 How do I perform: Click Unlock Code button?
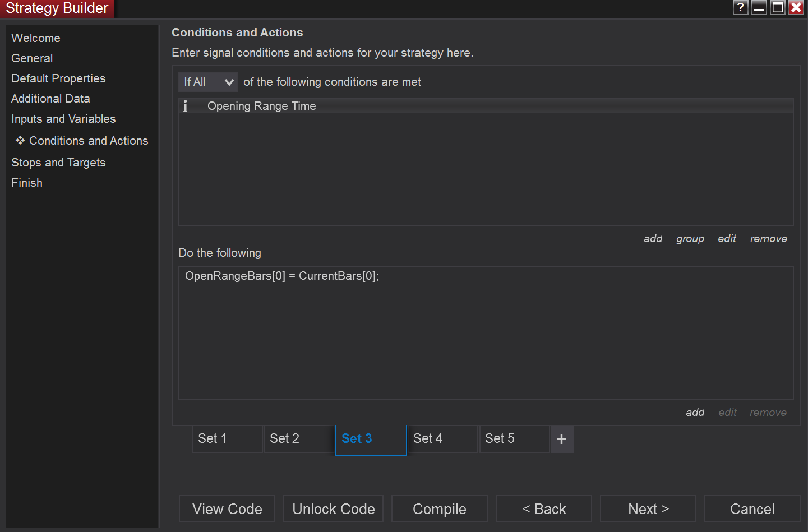[x=333, y=509]
